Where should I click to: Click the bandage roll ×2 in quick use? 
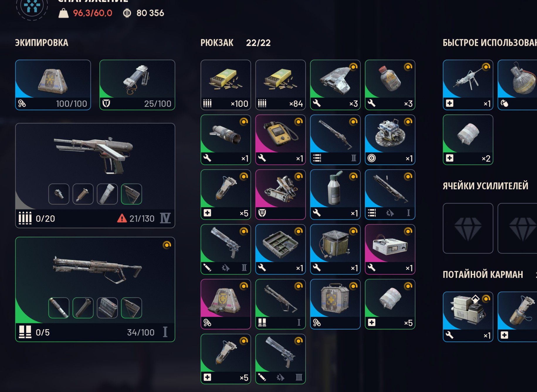468,140
